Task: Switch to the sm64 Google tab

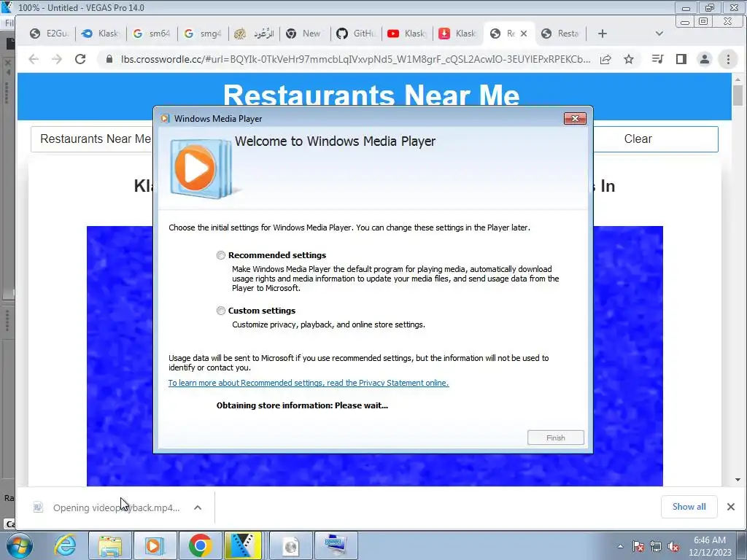Action: (x=152, y=34)
